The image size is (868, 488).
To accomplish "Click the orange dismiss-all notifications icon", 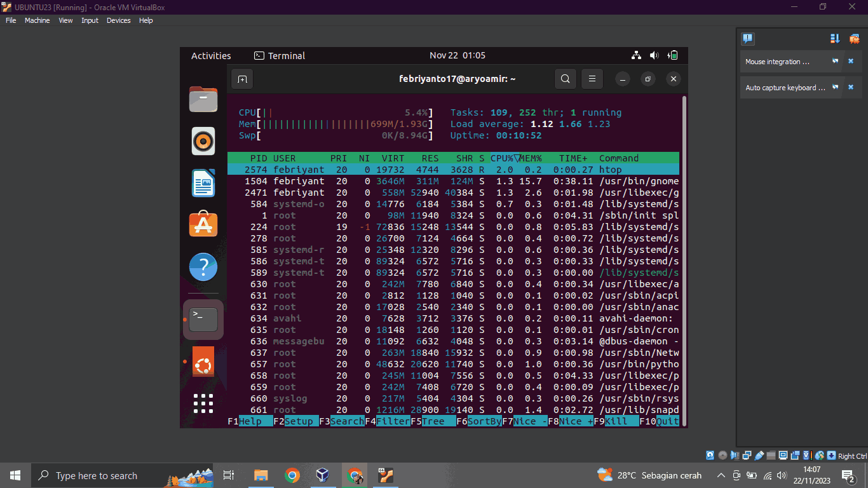I will pos(855,39).
